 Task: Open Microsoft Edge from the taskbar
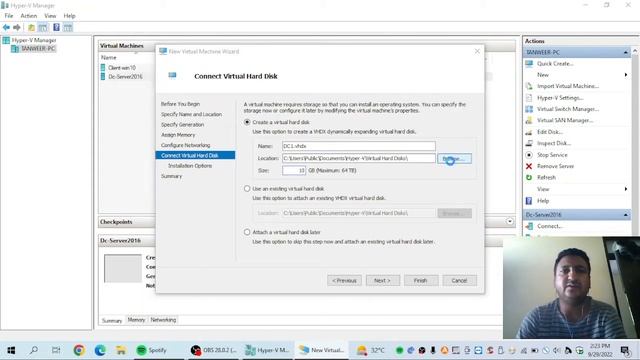(x=100, y=350)
